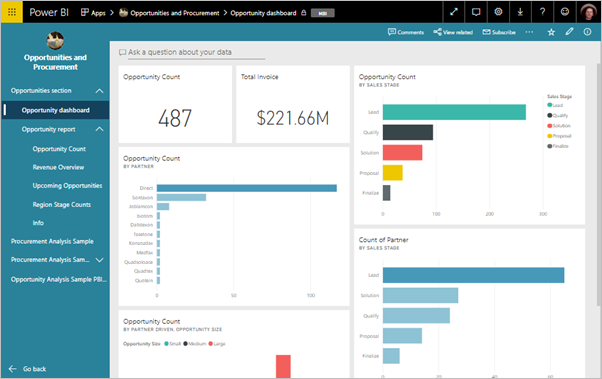Image resolution: width=602 pixels, height=379 pixels.
Task: Click the Go back arrow
Action: (x=12, y=369)
